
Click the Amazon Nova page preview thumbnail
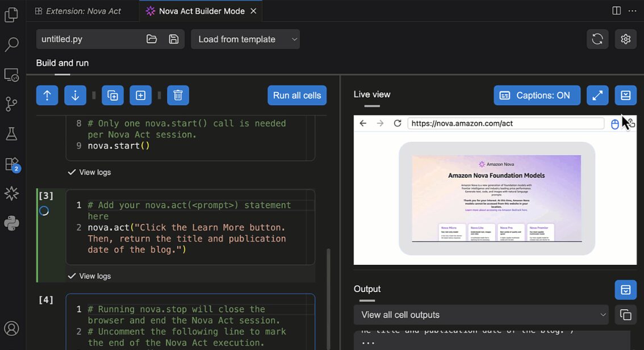496,198
